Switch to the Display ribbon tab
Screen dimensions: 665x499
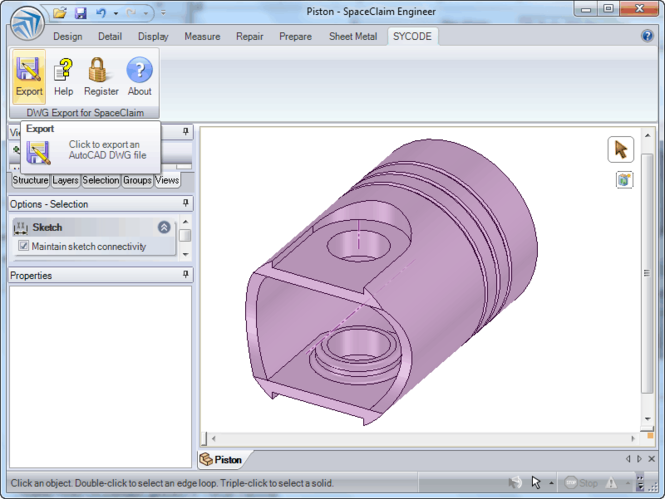(x=153, y=36)
